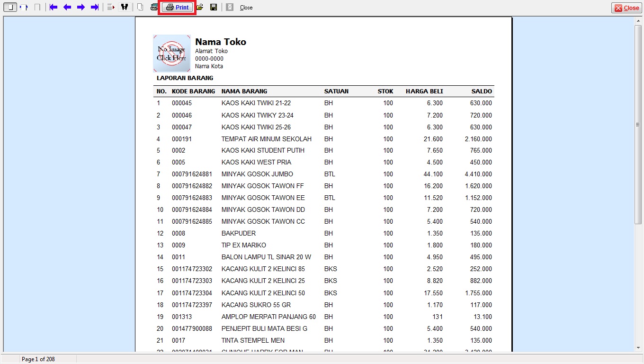Click the store logo image placeholder
The width and height of the screenshot is (644, 364).
[x=171, y=53]
